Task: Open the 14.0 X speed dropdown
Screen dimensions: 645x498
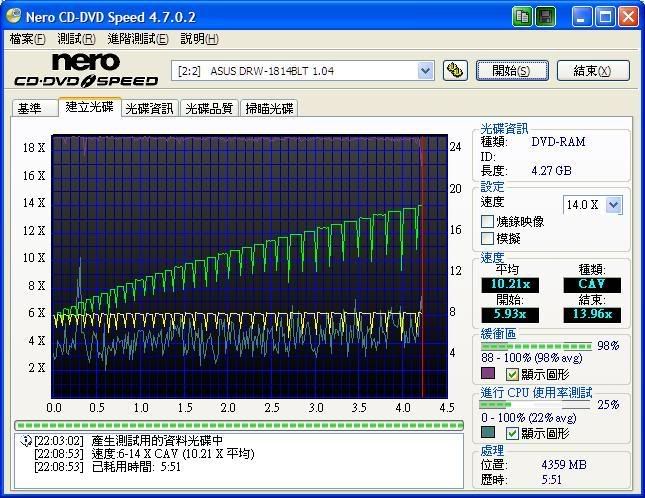Action: (x=613, y=204)
